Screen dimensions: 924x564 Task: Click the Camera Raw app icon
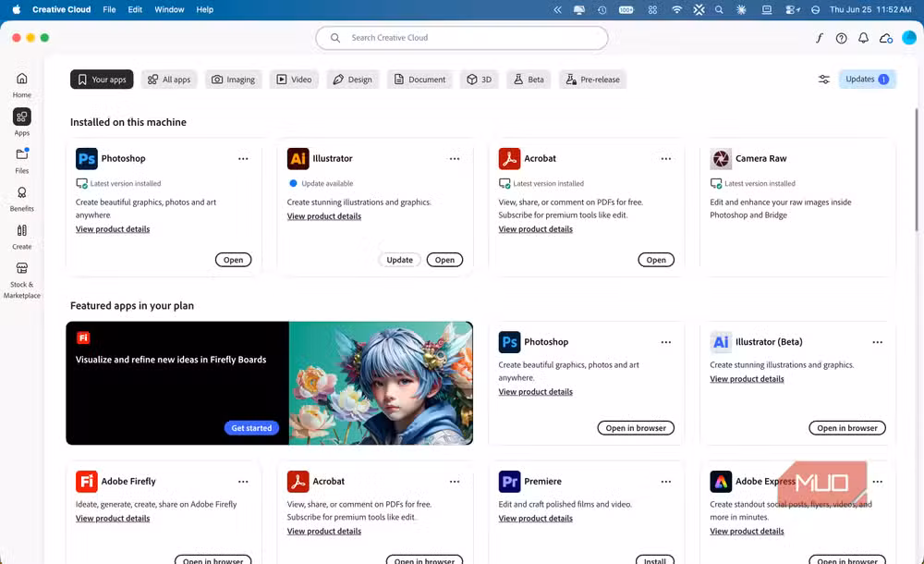coord(721,159)
